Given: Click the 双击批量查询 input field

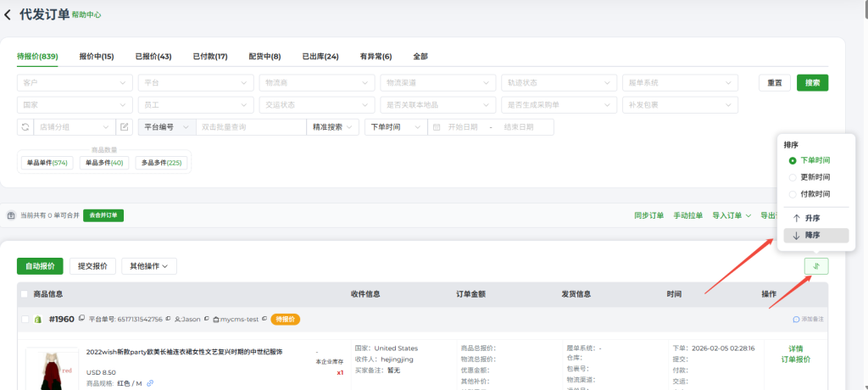Looking at the screenshot, I should 250,127.
